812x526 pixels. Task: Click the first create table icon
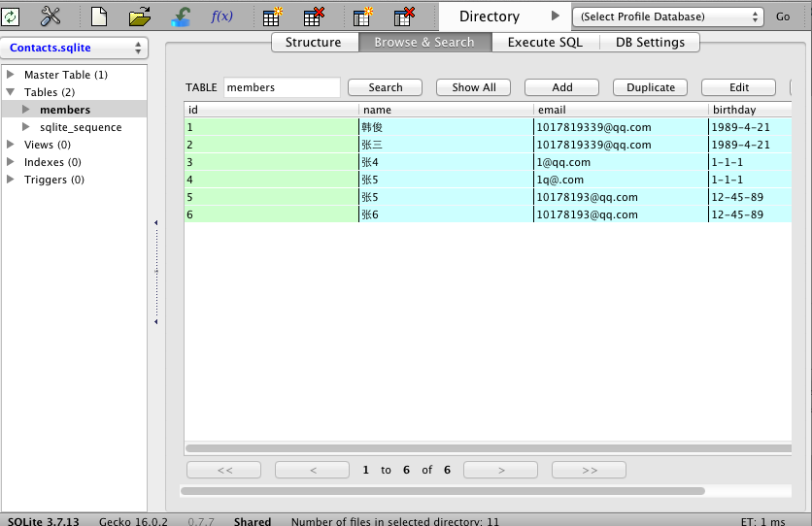point(273,16)
